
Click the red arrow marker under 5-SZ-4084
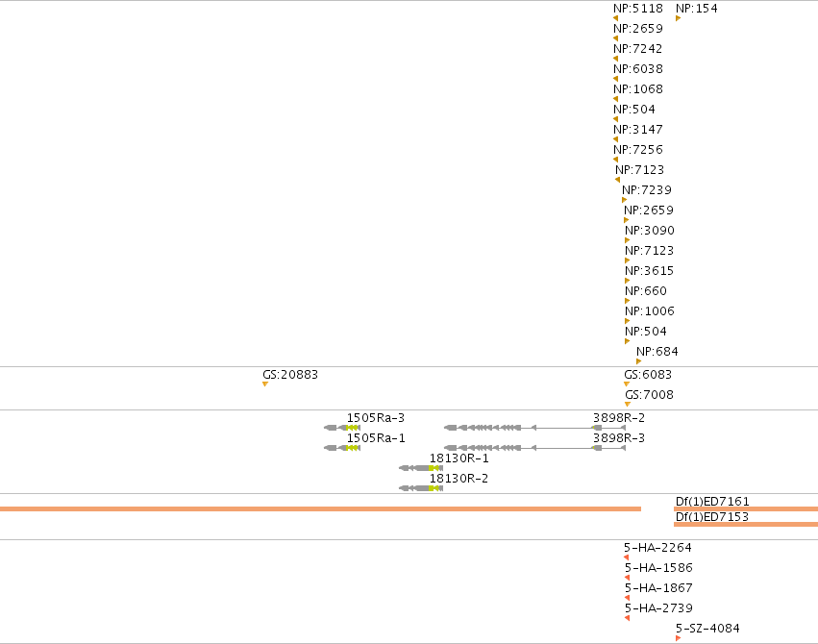coord(679,638)
